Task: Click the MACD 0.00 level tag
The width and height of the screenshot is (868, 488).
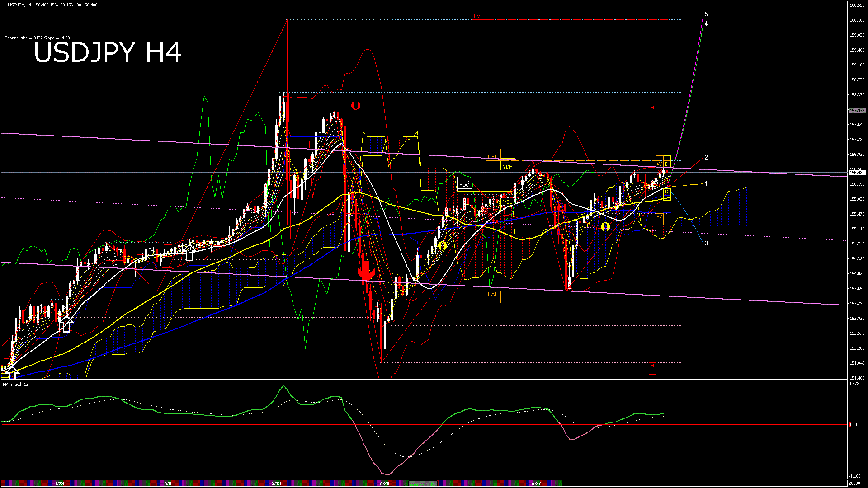Action: click(x=853, y=425)
